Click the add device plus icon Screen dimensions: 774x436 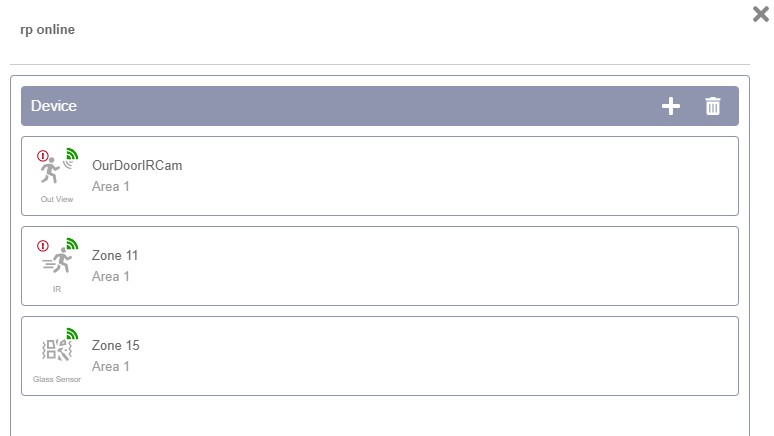671,106
